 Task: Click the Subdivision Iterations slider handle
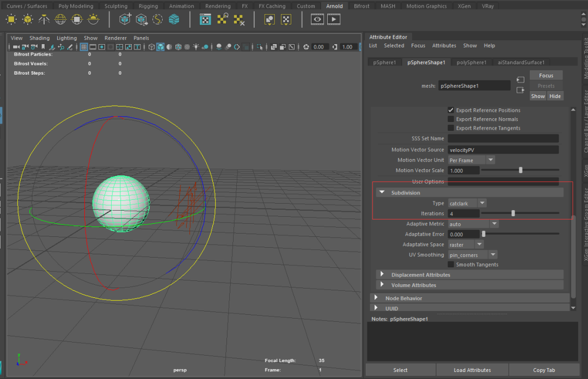(x=513, y=213)
